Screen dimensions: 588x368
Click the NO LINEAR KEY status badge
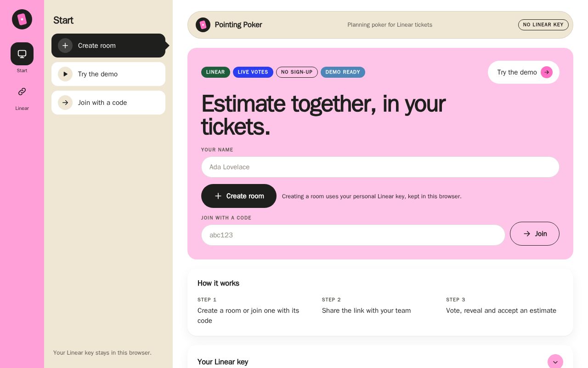pyautogui.click(x=543, y=25)
